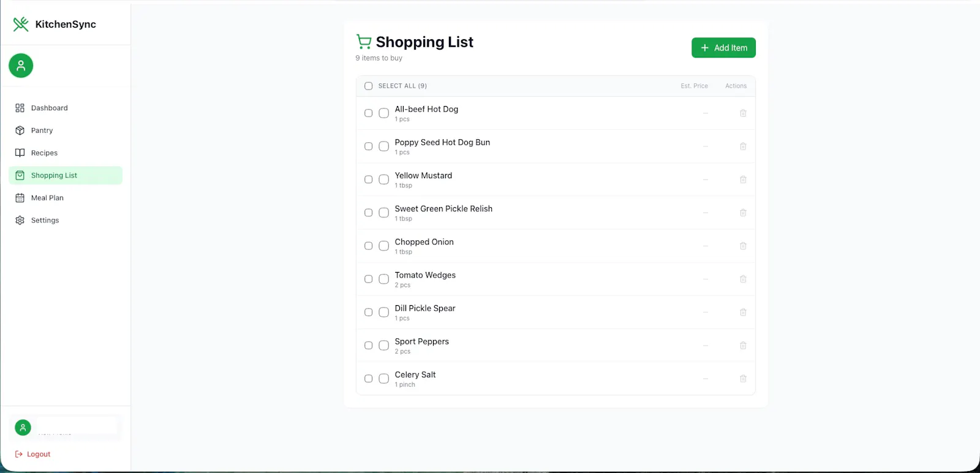Delete Poppy Seed Hot Dog Bun with trash icon
980x473 pixels.
(743, 146)
